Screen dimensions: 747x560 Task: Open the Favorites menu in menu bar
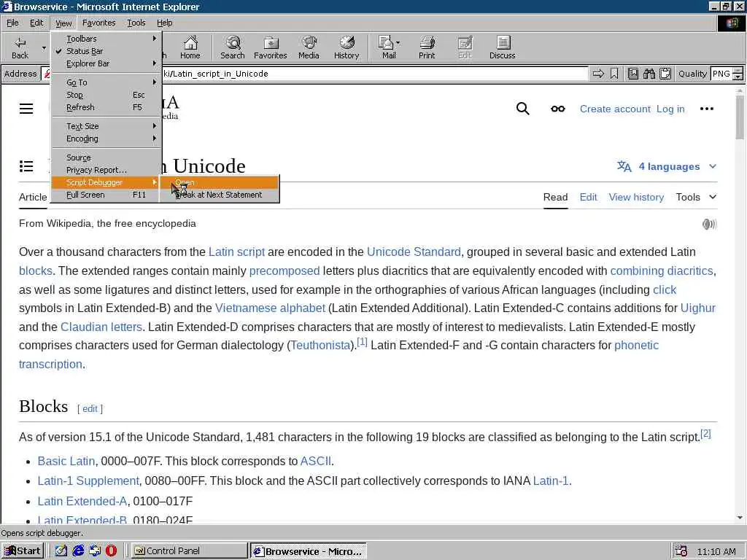point(98,23)
